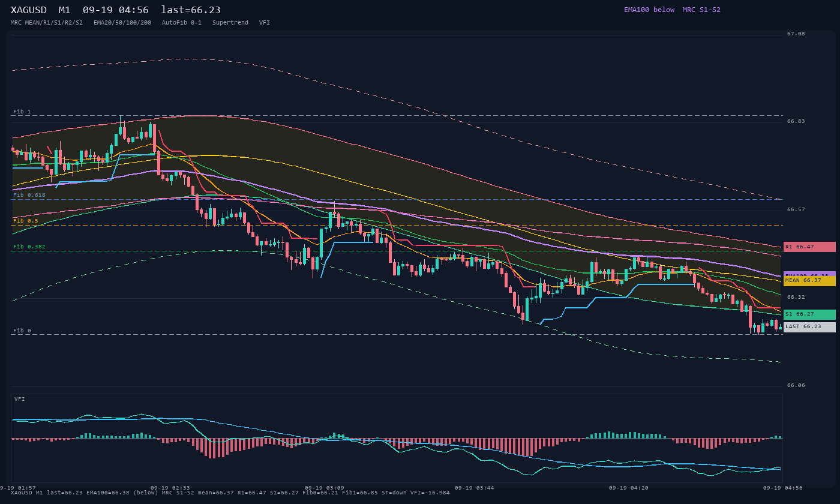840x504 pixels.
Task: Click the 'Fib 0.382' level label
Action: pyautogui.click(x=29, y=247)
